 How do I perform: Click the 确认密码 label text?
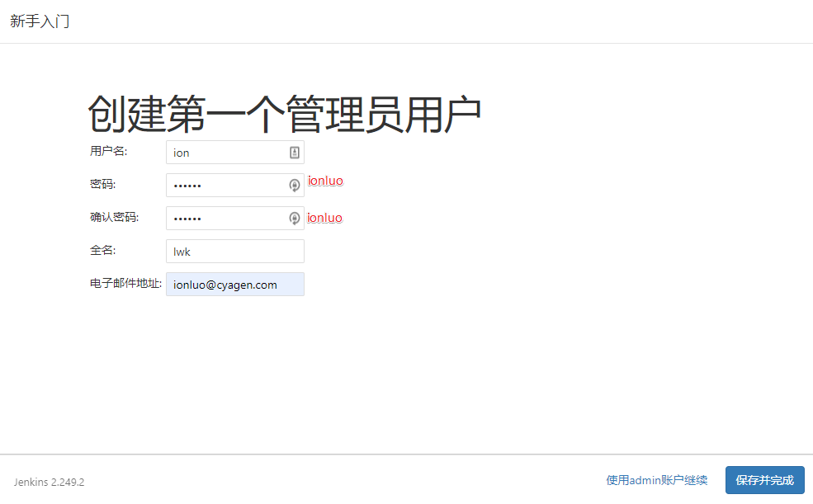(x=114, y=218)
